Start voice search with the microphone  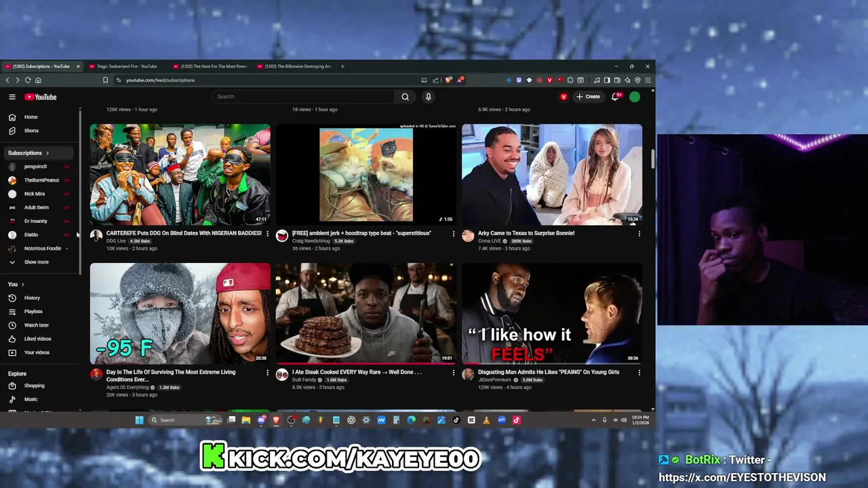(x=428, y=96)
